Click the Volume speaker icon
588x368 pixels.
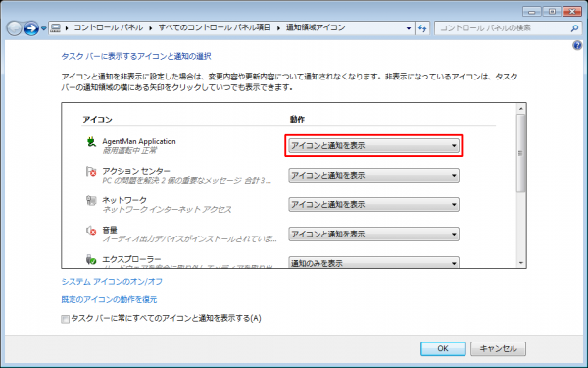point(91,231)
